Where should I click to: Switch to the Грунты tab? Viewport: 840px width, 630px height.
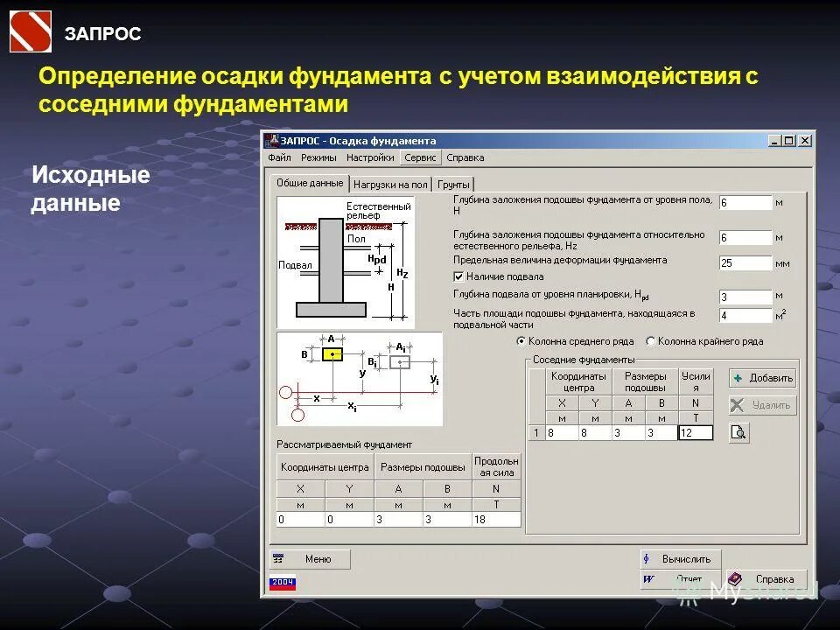(452, 182)
